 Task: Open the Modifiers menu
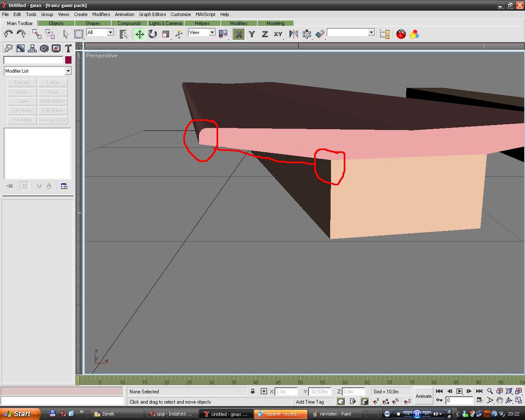pyautogui.click(x=101, y=14)
